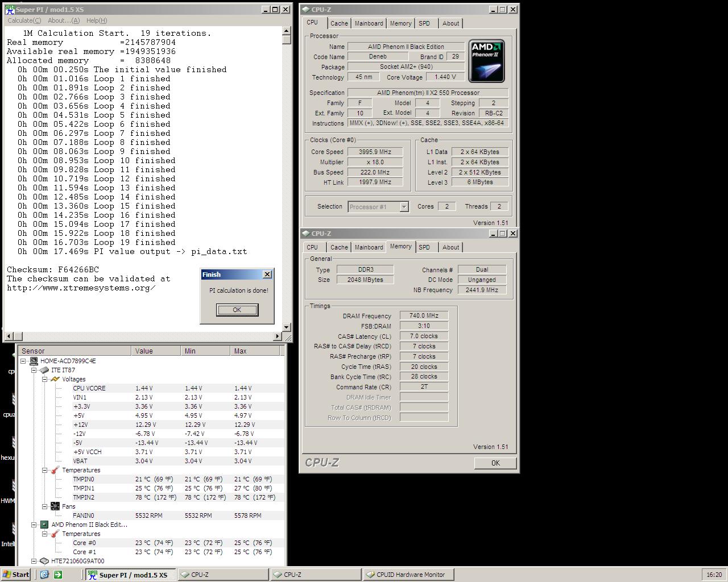This screenshot has width=728, height=582.
Task: Open the Processor #1 selection dropdown
Action: click(x=404, y=207)
